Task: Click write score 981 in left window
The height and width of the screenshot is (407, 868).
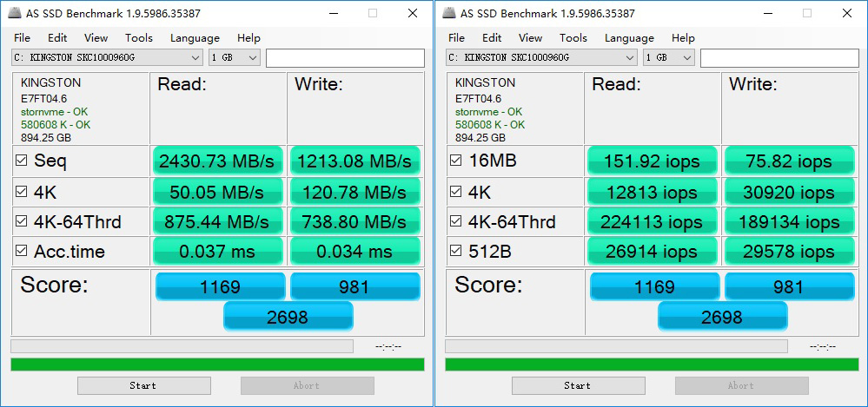Action: (x=354, y=286)
